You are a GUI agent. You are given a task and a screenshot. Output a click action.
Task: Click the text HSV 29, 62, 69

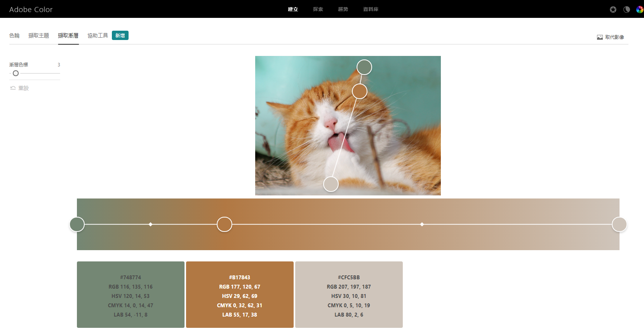[x=240, y=296]
